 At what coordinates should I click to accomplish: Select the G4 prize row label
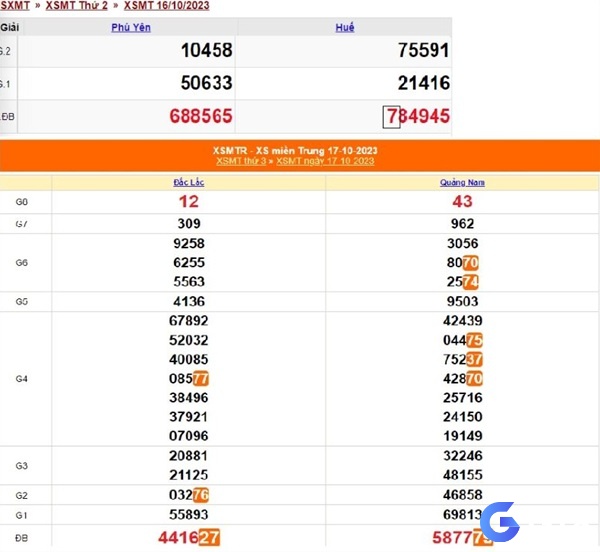click(x=21, y=379)
